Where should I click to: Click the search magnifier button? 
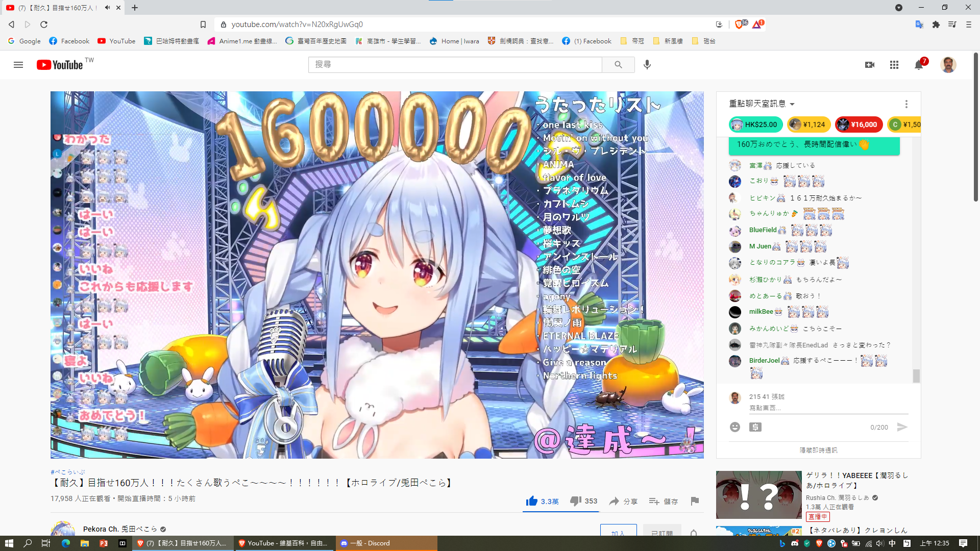click(x=618, y=65)
